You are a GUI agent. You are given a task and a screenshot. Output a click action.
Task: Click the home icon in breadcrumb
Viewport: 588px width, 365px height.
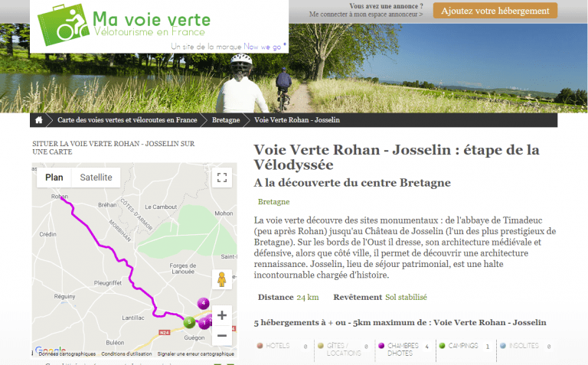click(38, 120)
